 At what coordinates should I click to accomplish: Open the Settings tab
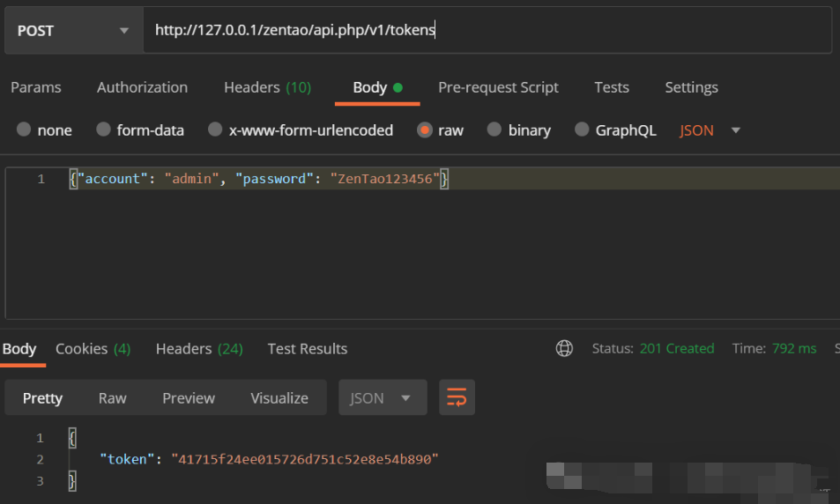tap(691, 87)
